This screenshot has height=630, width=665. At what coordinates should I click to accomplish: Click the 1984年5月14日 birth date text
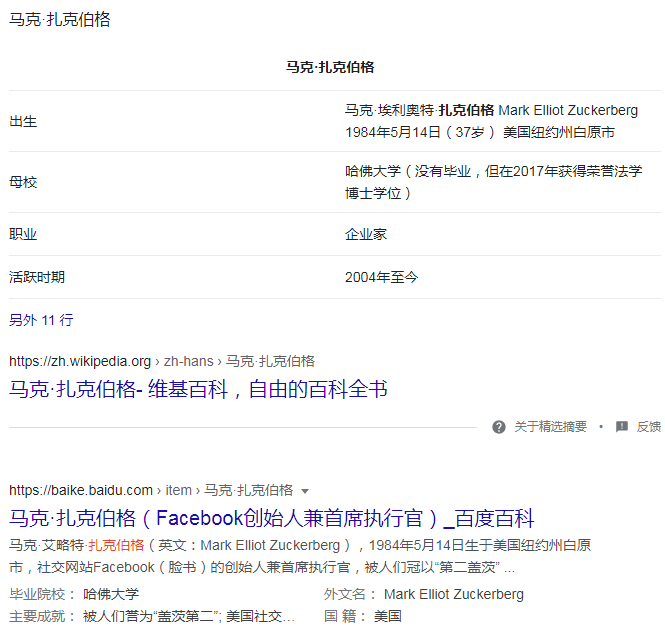(393, 132)
